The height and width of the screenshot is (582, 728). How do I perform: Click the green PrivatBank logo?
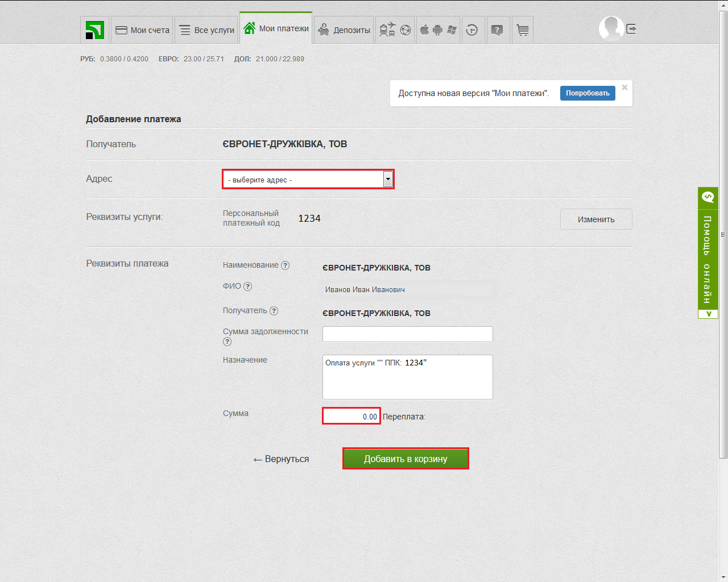click(x=94, y=30)
